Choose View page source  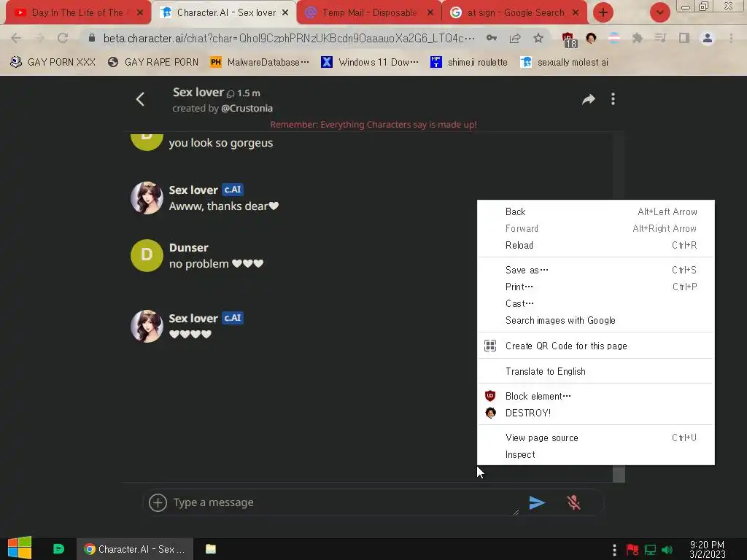pos(595,437)
